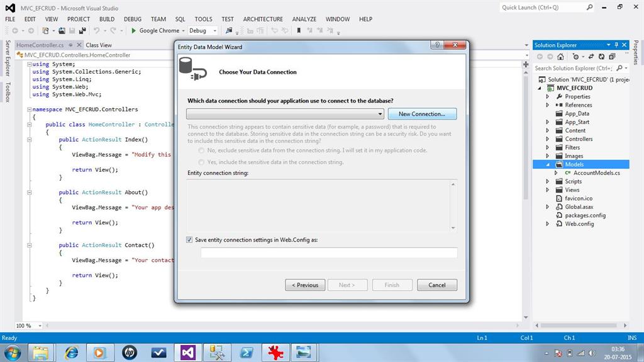Open the HP taskbar icon

coord(130,353)
